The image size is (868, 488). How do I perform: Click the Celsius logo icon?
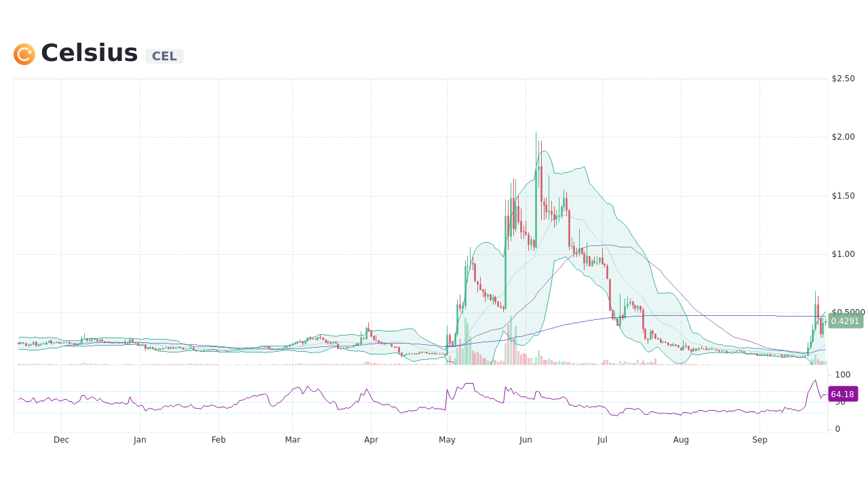23,54
